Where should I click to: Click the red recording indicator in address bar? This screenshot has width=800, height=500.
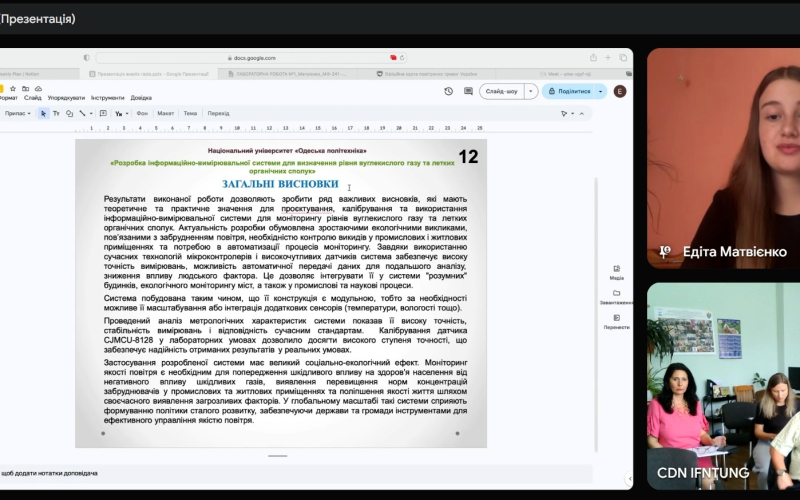(x=393, y=58)
